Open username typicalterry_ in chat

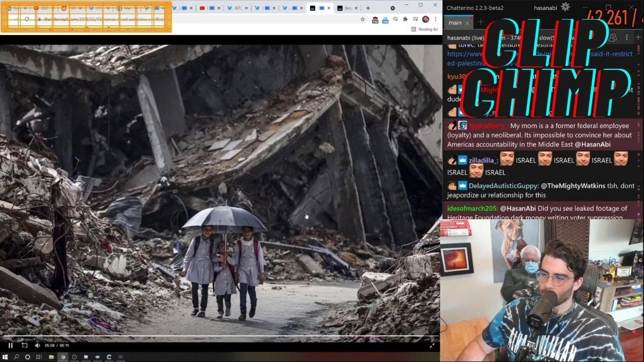[x=489, y=126]
